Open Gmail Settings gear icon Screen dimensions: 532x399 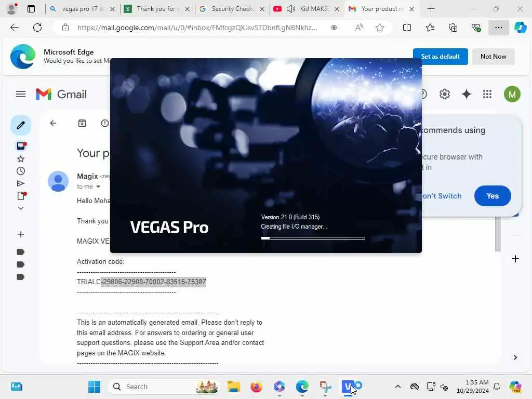[445, 94]
